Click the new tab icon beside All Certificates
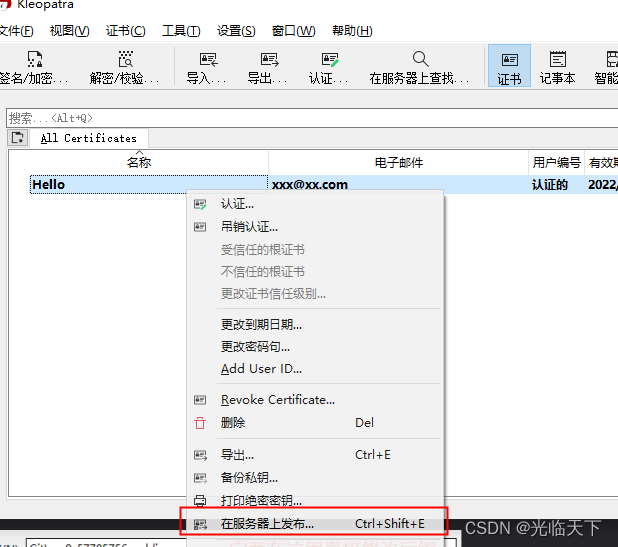The width and height of the screenshot is (618, 547). [18, 138]
